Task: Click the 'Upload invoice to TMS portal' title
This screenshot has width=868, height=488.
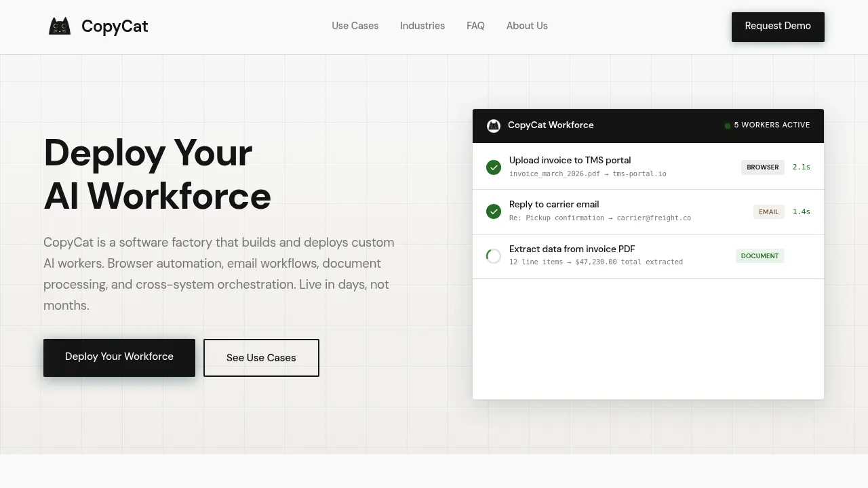Action: pyautogui.click(x=570, y=161)
